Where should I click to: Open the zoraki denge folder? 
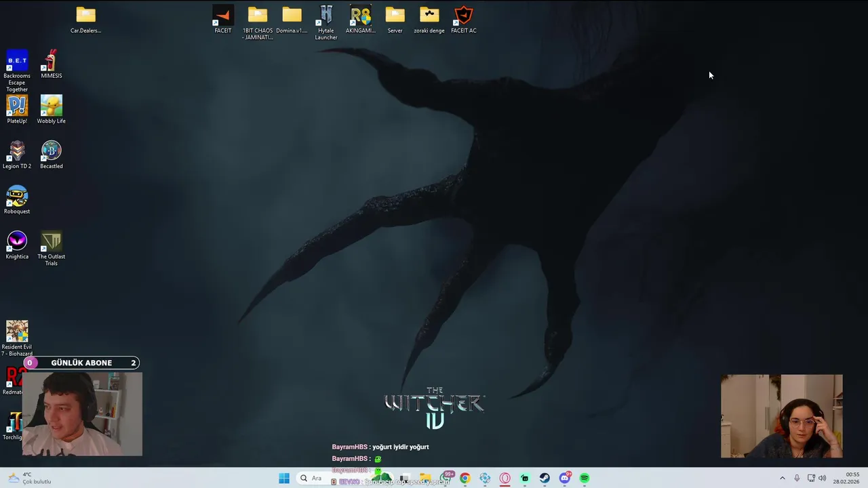point(429,20)
